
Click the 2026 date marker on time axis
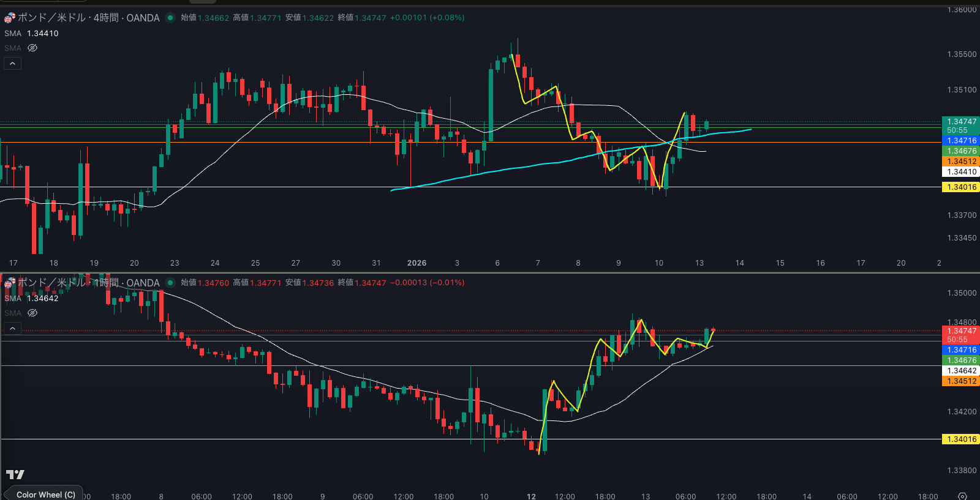417,263
